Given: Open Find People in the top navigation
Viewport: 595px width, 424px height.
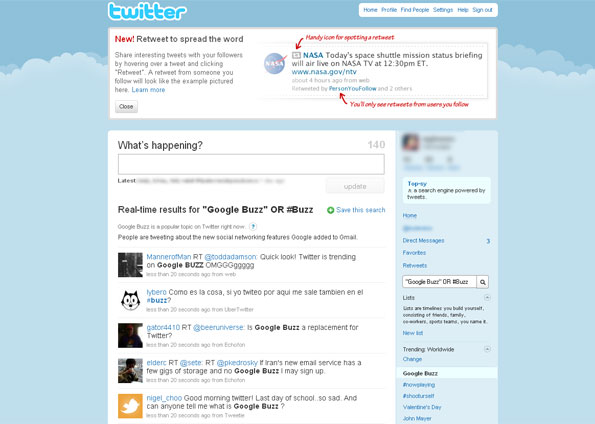Looking at the screenshot, I should point(415,10).
